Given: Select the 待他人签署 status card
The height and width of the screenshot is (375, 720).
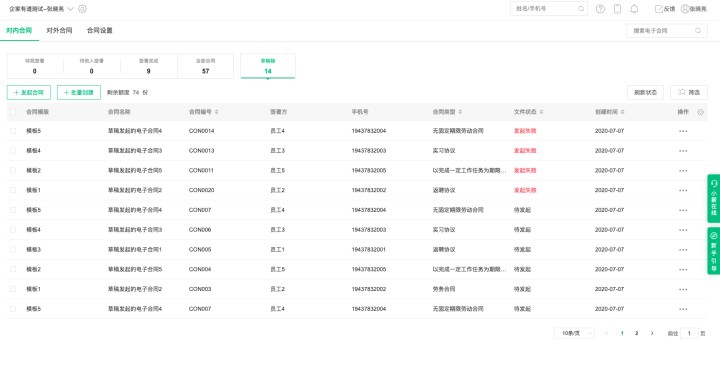Looking at the screenshot, I should click(x=92, y=66).
